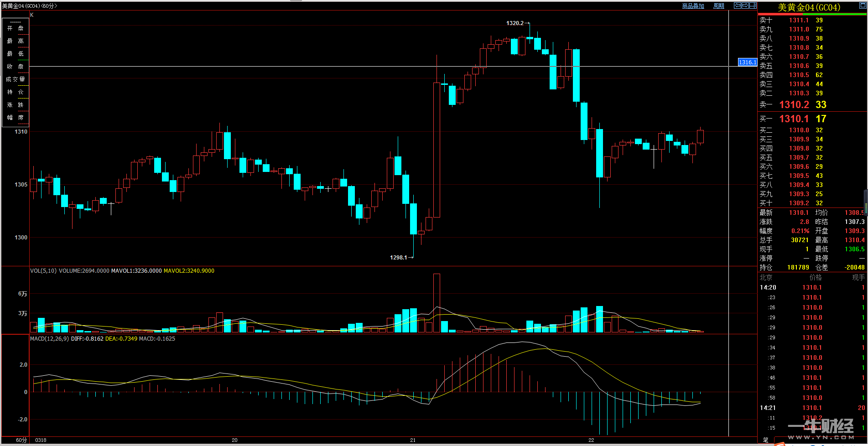
Task: Select the 卖一 ask price 1310.2
Action: [x=794, y=105]
